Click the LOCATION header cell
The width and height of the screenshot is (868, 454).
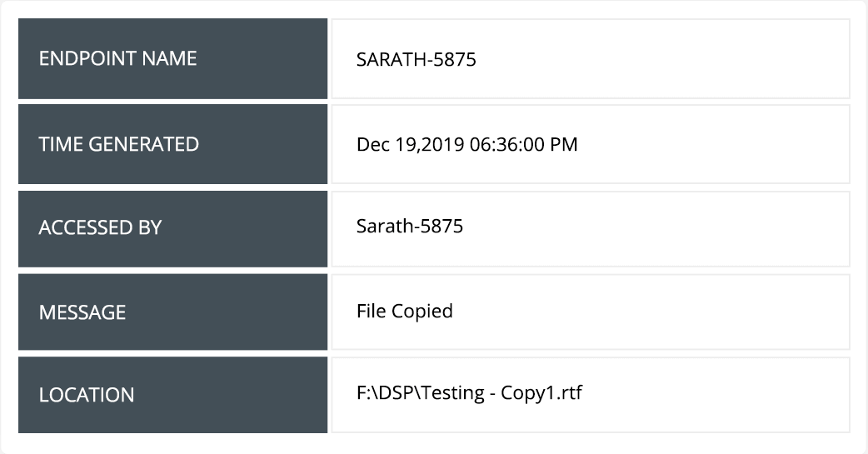[x=172, y=395]
